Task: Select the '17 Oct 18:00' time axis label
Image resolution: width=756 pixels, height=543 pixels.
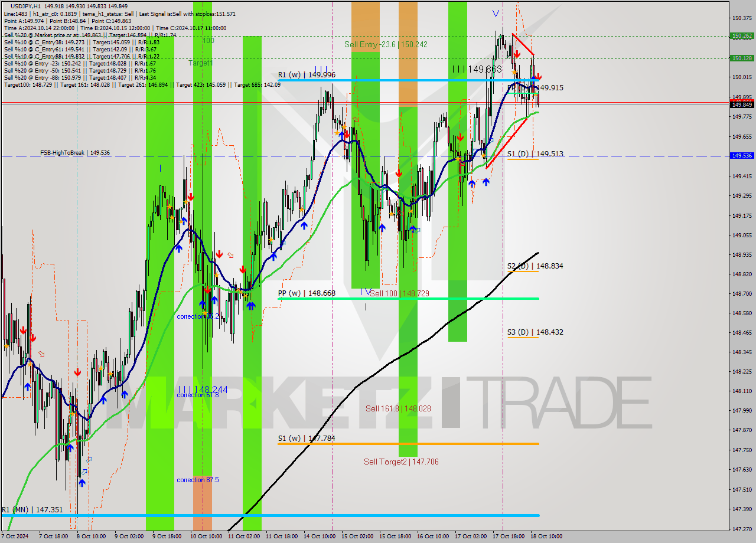Action: [x=509, y=536]
